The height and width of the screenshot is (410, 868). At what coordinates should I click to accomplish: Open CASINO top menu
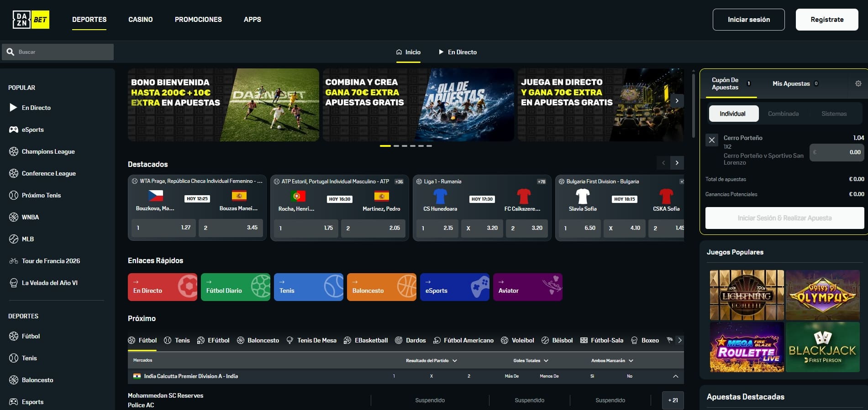(x=141, y=20)
